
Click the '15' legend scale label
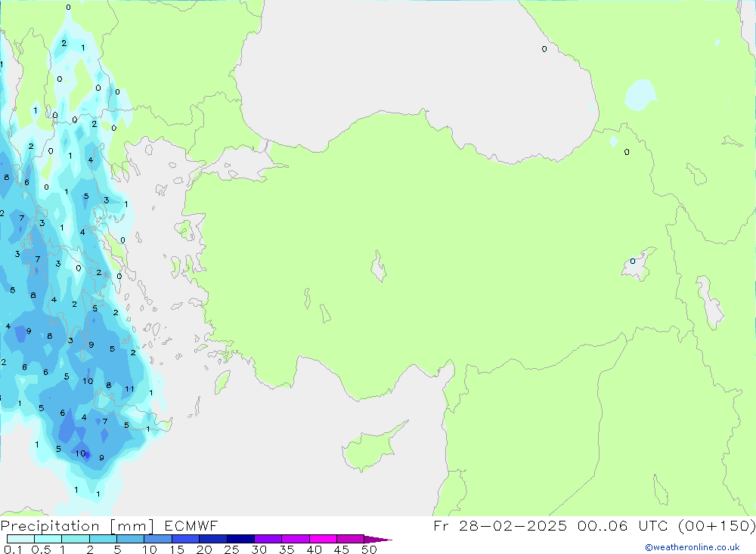coord(176,549)
